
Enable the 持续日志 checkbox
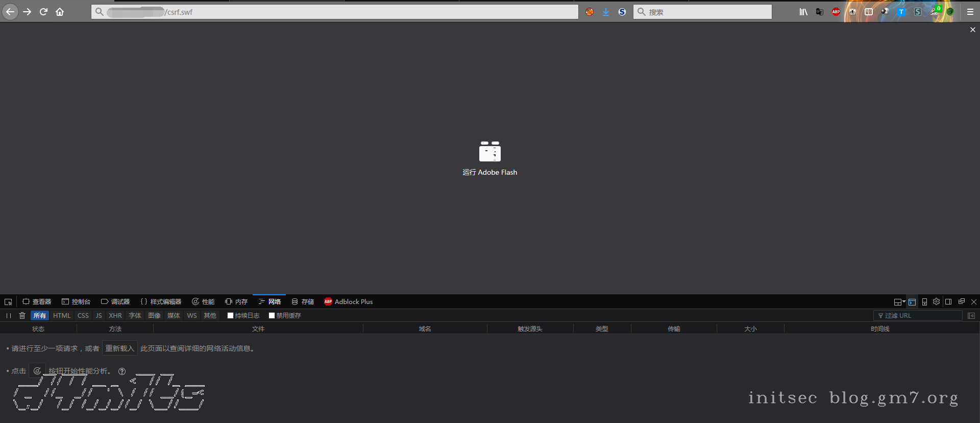point(230,316)
